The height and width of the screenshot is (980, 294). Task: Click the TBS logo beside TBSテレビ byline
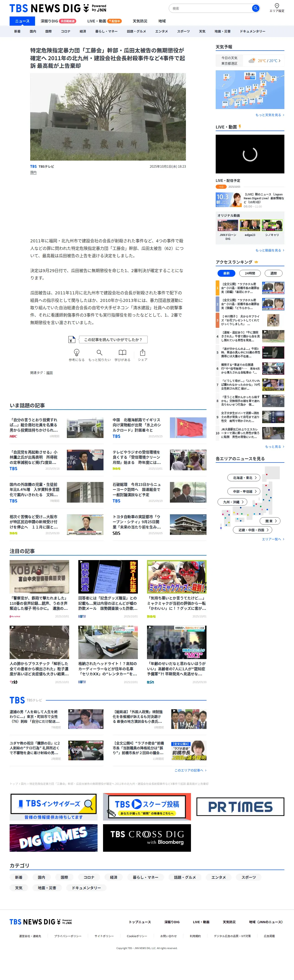click(x=33, y=166)
